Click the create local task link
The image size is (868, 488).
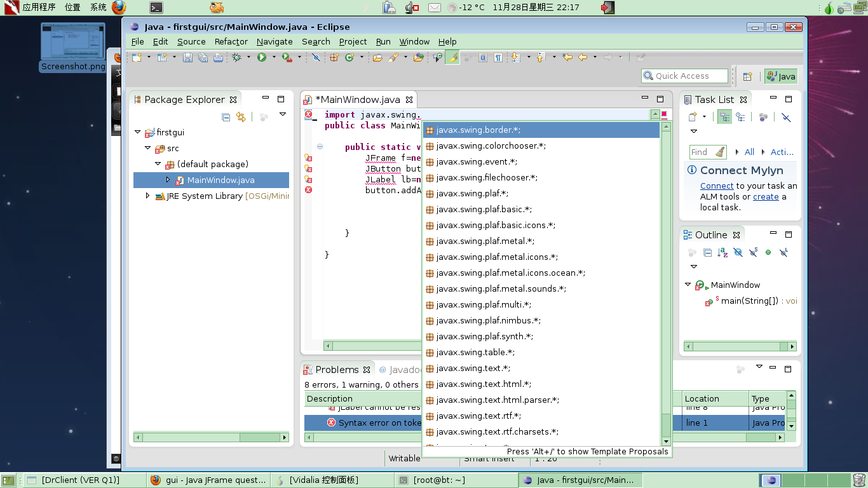tap(766, 197)
